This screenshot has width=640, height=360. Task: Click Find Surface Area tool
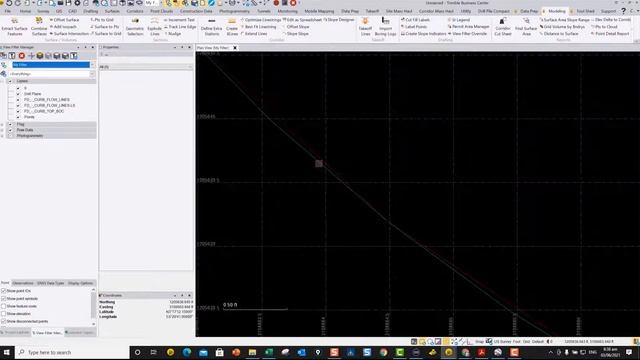click(x=526, y=27)
